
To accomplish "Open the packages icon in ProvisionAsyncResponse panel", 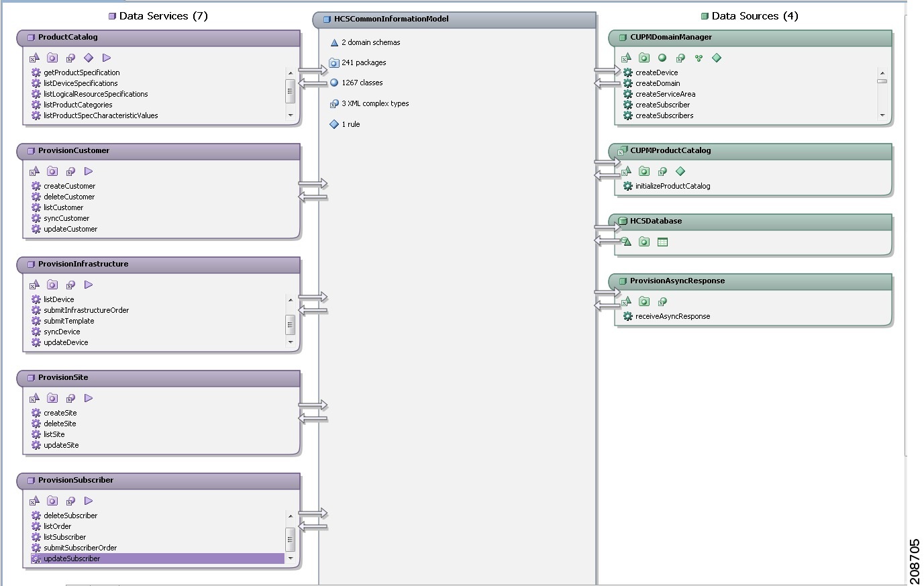I will click(644, 301).
